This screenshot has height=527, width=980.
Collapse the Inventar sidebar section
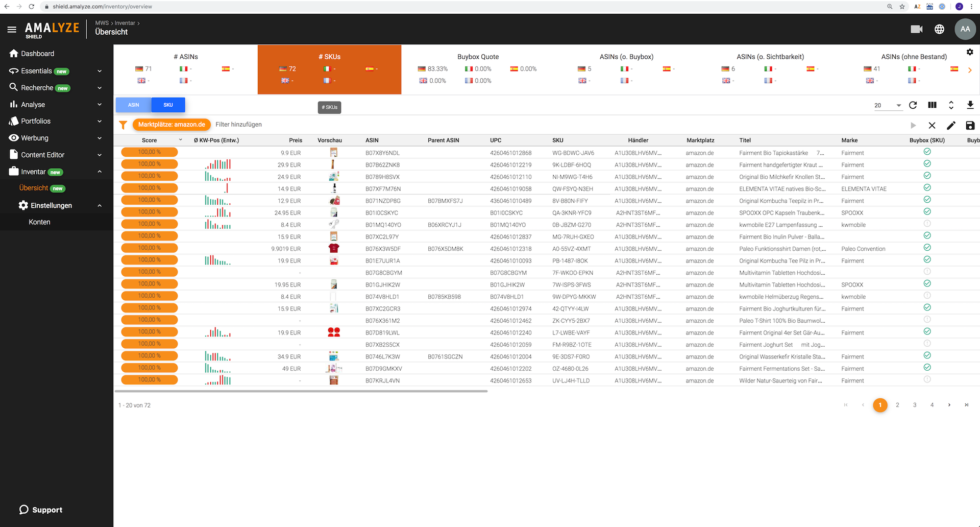(100, 172)
